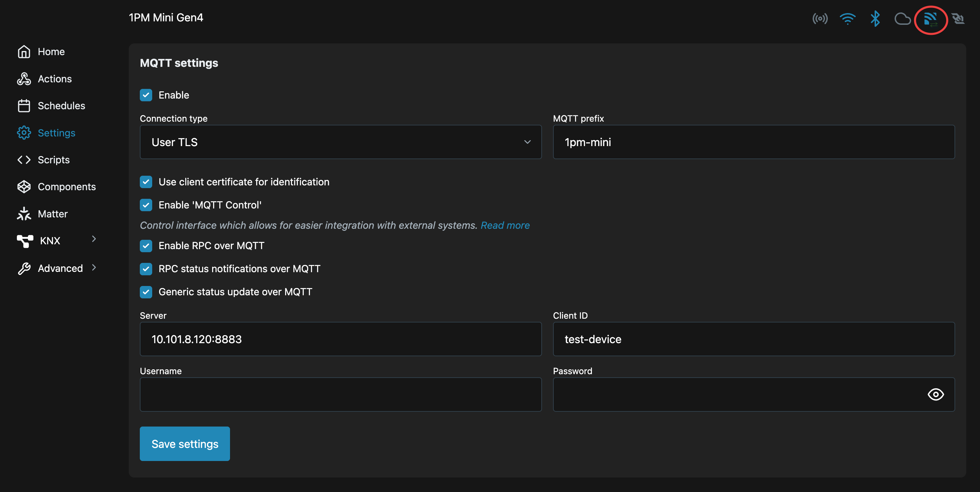Toggle password visibility eye icon

(935, 394)
